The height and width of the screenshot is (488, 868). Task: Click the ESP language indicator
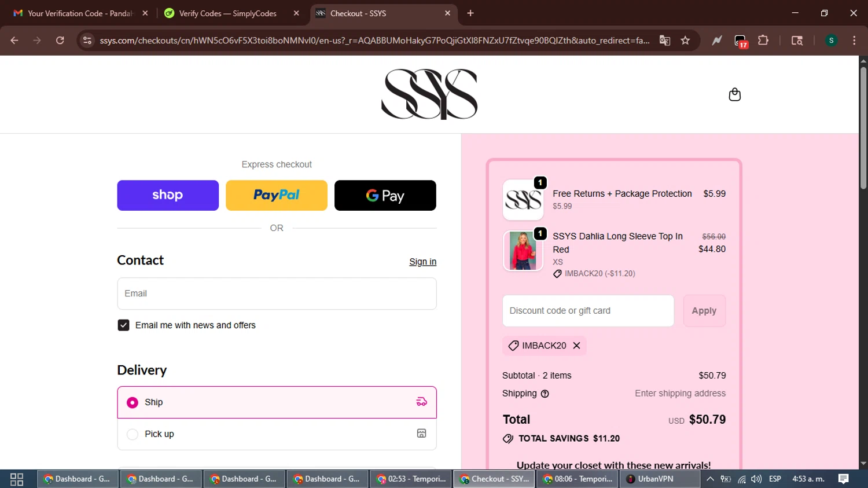pyautogui.click(x=775, y=479)
